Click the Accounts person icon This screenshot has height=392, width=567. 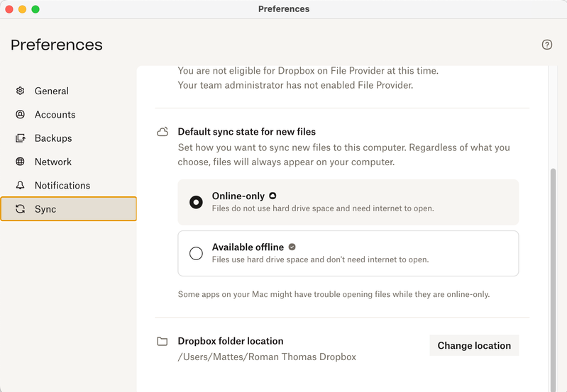(x=21, y=114)
